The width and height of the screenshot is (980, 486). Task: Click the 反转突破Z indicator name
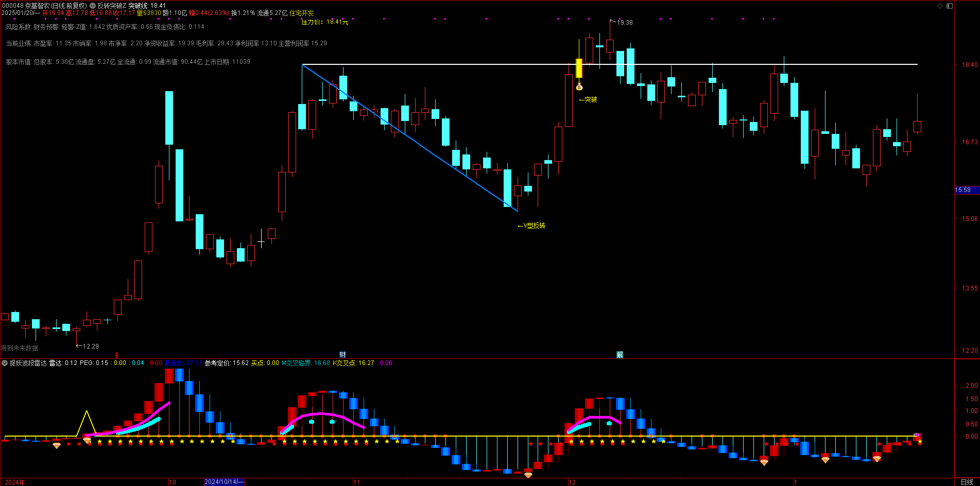pyautogui.click(x=112, y=6)
